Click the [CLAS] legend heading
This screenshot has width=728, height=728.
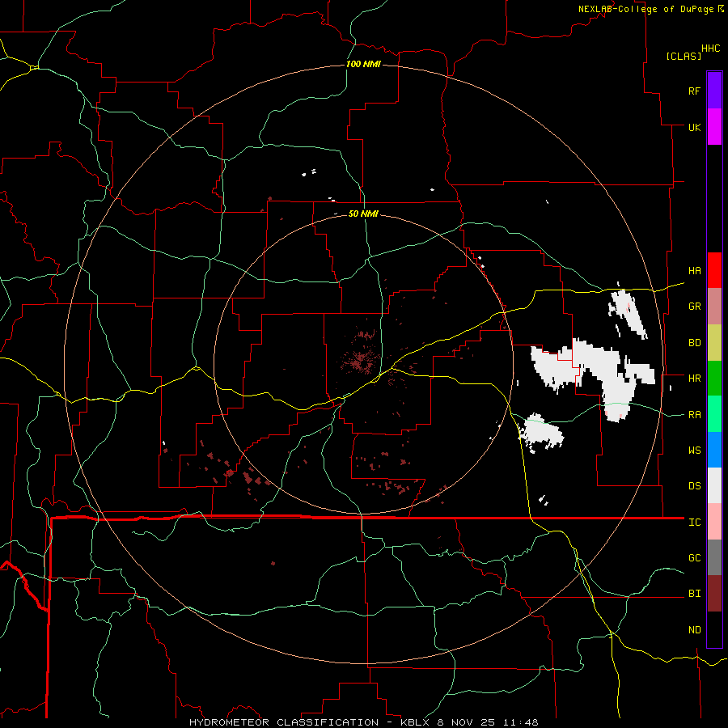(x=684, y=56)
